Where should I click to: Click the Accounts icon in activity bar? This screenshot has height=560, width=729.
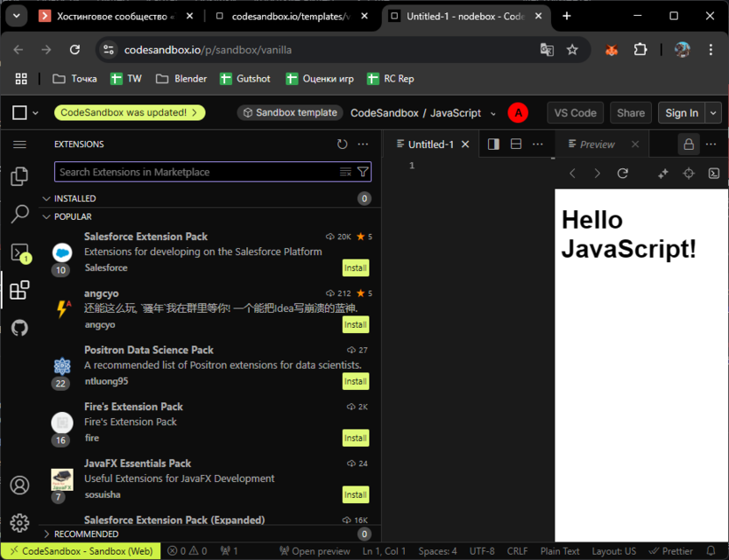pyautogui.click(x=19, y=485)
